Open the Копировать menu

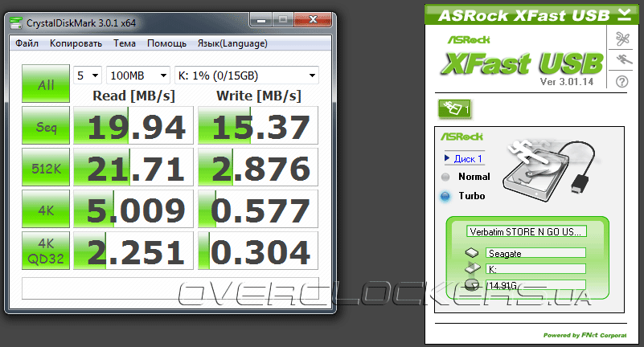tap(76, 43)
